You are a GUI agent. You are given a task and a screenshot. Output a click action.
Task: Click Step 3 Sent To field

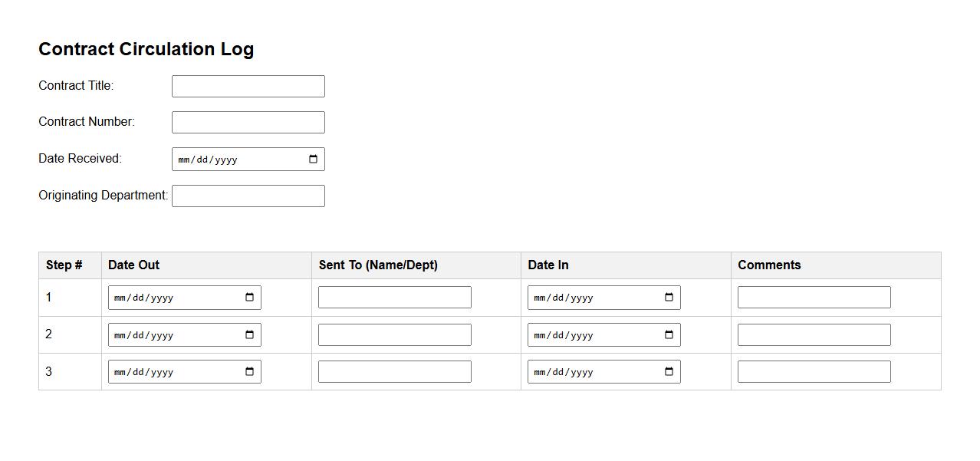click(394, 372)
